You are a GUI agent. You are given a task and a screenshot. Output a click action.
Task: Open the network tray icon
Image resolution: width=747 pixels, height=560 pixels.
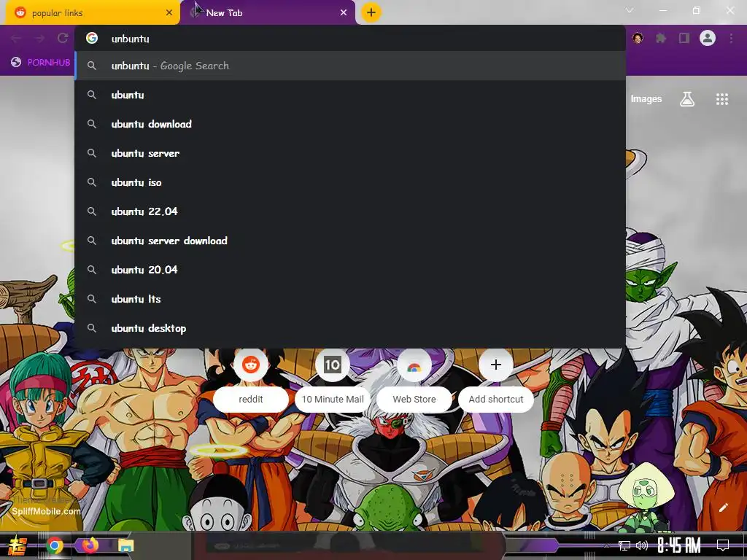point(624,545)
